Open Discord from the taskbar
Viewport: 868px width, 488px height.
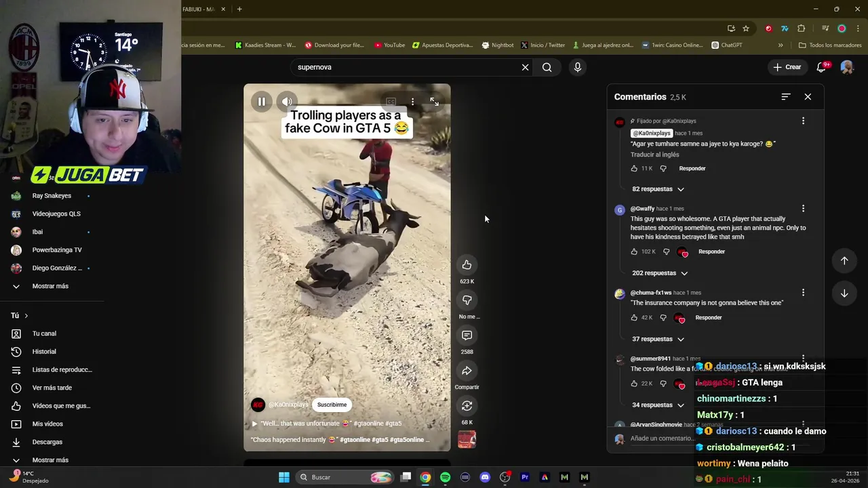(x=485, y=477)
